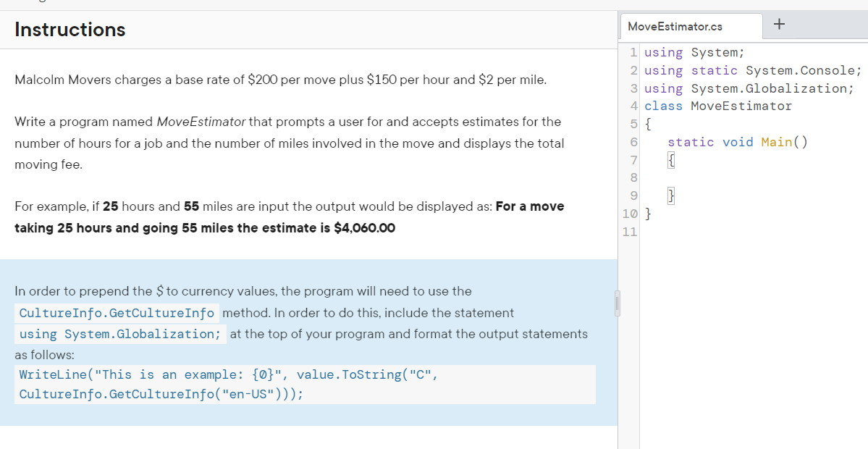
Task: Click the closing brace on line 9
Action: tap(670, 196)
